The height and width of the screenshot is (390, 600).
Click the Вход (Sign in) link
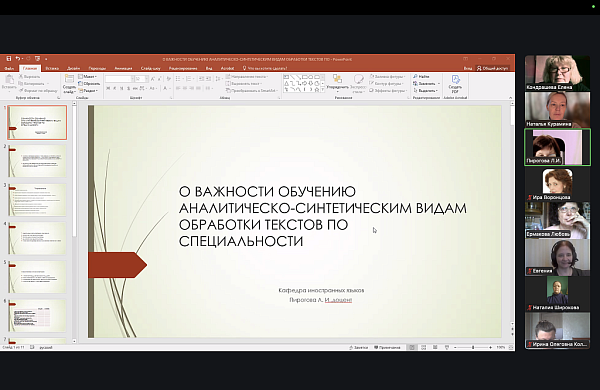coord(468,68)
